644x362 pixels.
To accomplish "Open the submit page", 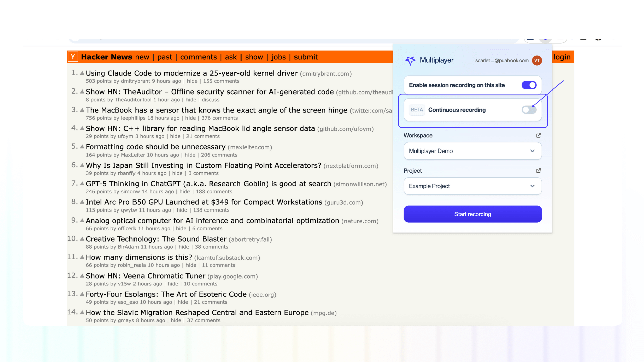I will point(306,57).
